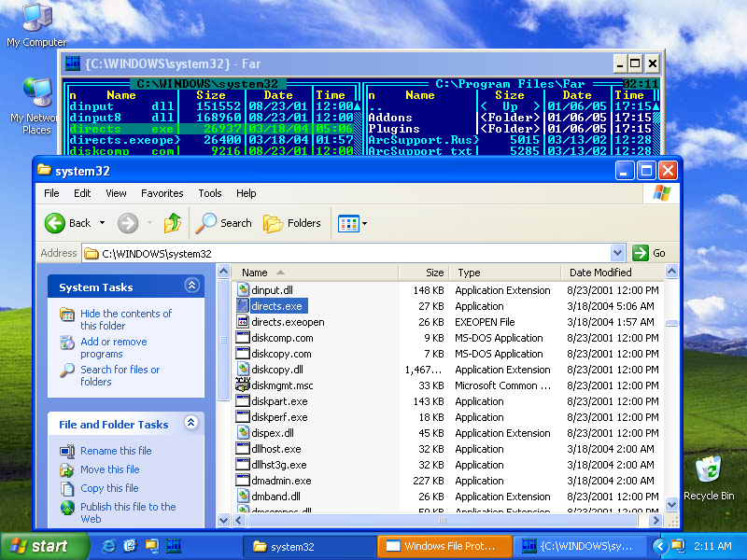
Task: Select Plugins folder in Far right panel
Action: pos(394,129)
